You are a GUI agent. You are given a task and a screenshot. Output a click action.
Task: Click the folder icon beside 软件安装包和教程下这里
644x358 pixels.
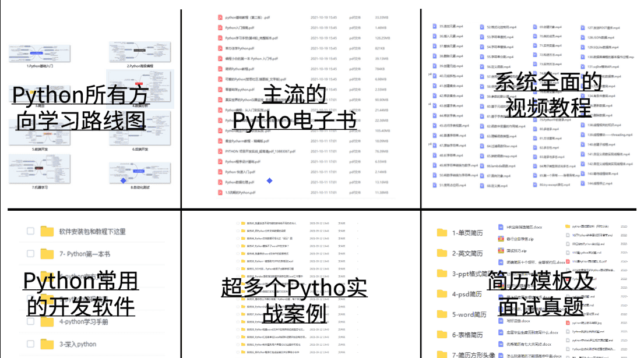47,232
